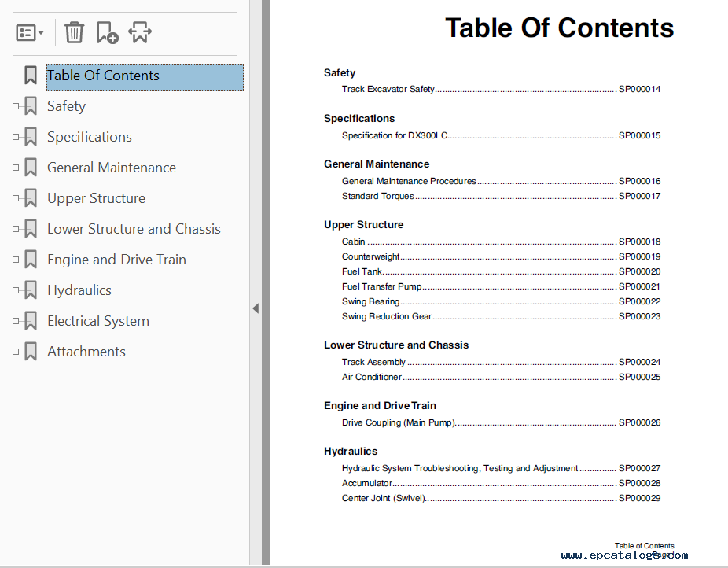This screenshot has height=568, width=728.
Task: Go to the Safety bookmark
Action: coord(66,106)
